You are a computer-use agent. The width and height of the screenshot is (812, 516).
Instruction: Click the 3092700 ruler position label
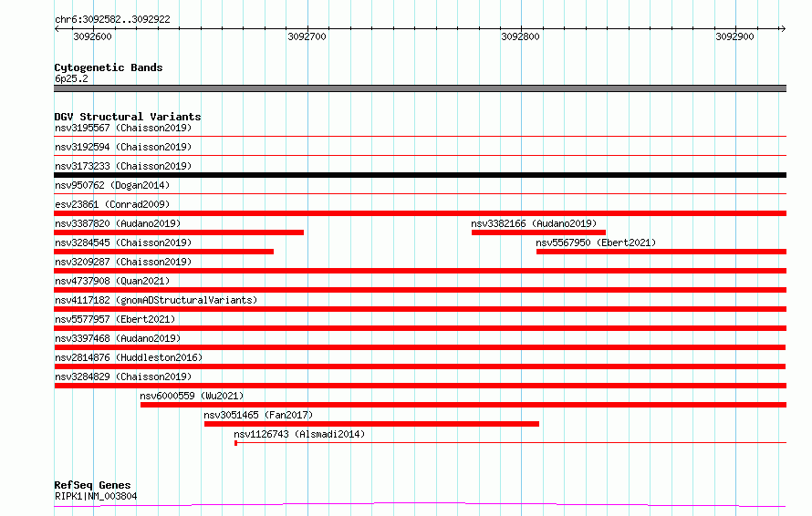tap(307, 36)
